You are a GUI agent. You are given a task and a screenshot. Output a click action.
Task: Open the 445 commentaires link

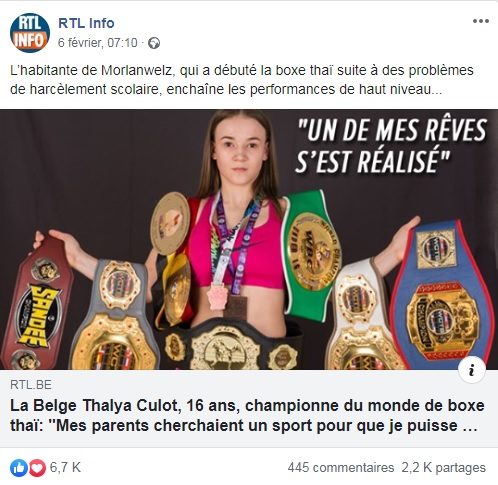[341, 468]
